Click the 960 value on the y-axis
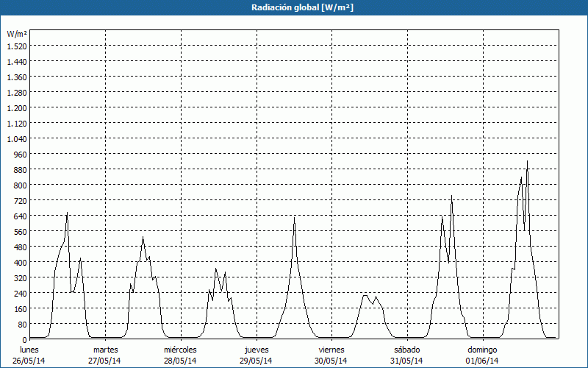This screenshot has width=588, height=368. point(19,154)
